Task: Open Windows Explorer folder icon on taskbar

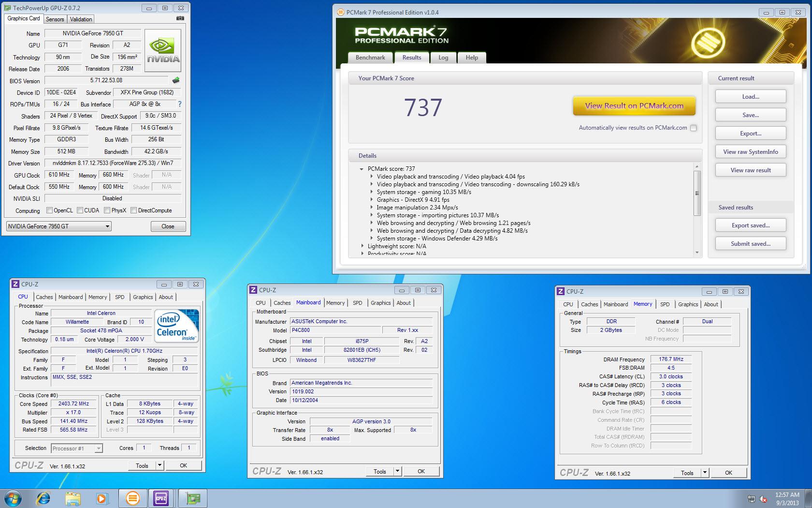Action: pyautogui.click(x=73, y=498)
